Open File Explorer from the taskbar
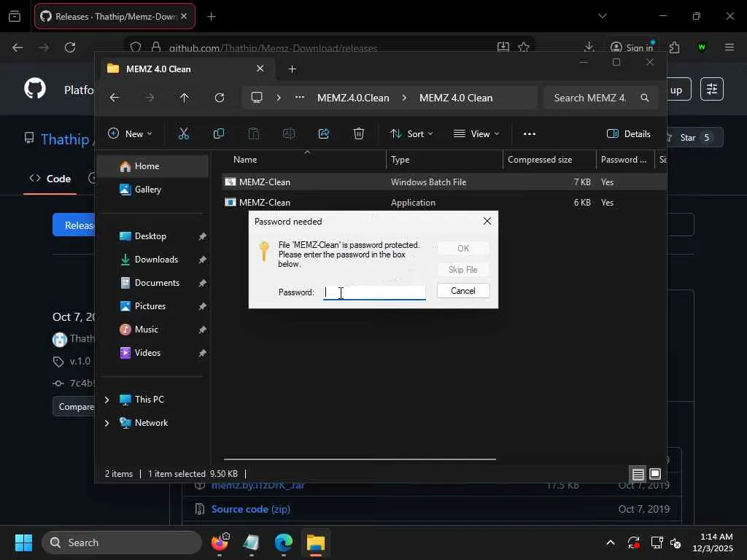747x560 pixels. (x=315, y=542)
